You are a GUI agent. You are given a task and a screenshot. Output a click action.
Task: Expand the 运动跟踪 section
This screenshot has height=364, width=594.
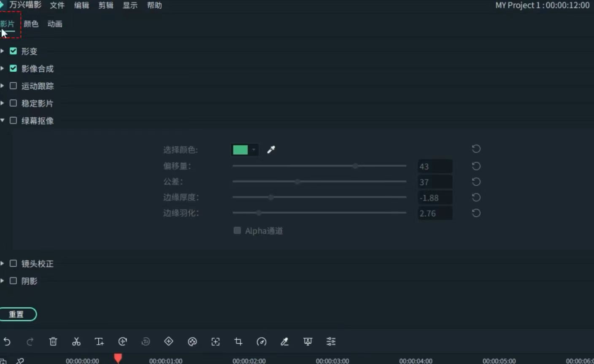click(3, 86)
